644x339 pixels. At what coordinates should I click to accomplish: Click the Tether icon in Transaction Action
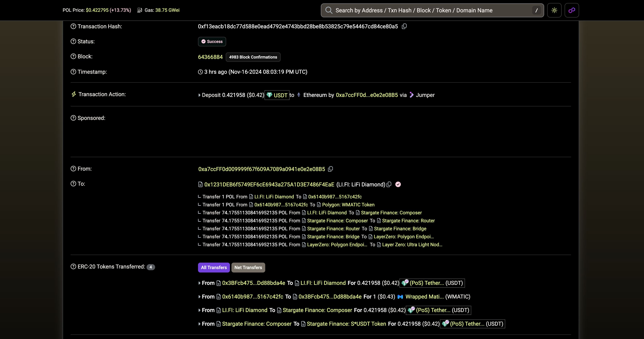click(269, 95)
